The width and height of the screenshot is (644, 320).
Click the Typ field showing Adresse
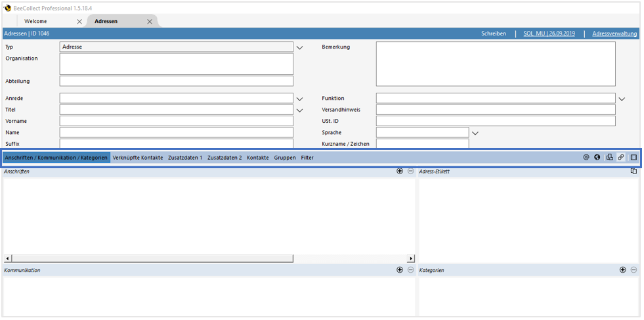coord(177,47)
